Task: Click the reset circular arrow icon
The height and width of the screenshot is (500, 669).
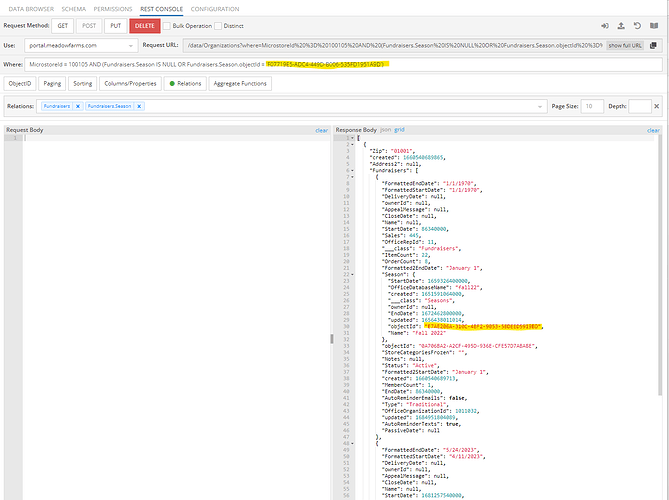Action: coord(637,26)
